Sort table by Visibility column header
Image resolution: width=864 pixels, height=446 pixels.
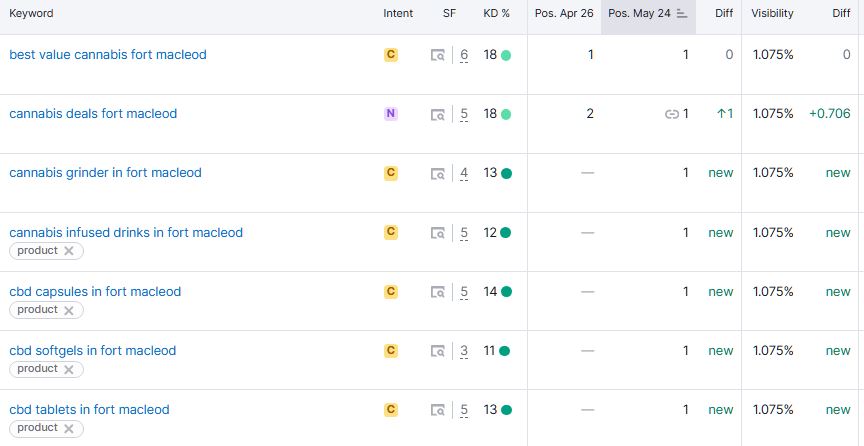772,14
